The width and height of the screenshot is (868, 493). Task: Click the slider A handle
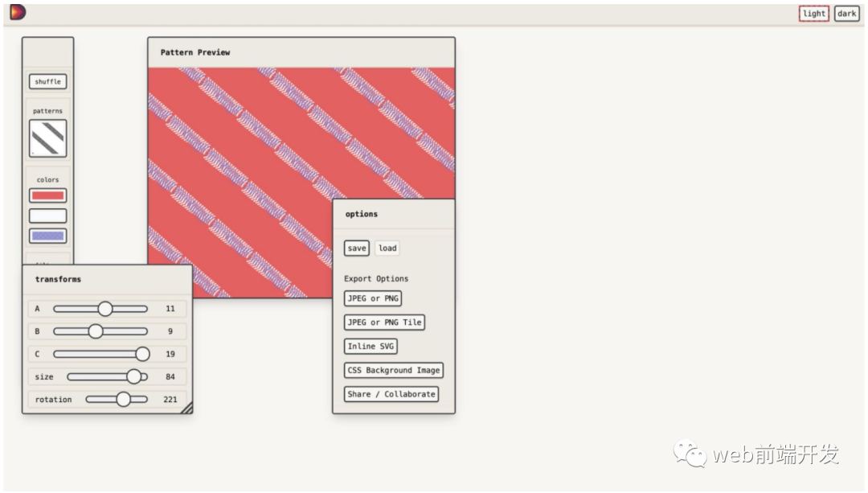pos(105,309)
